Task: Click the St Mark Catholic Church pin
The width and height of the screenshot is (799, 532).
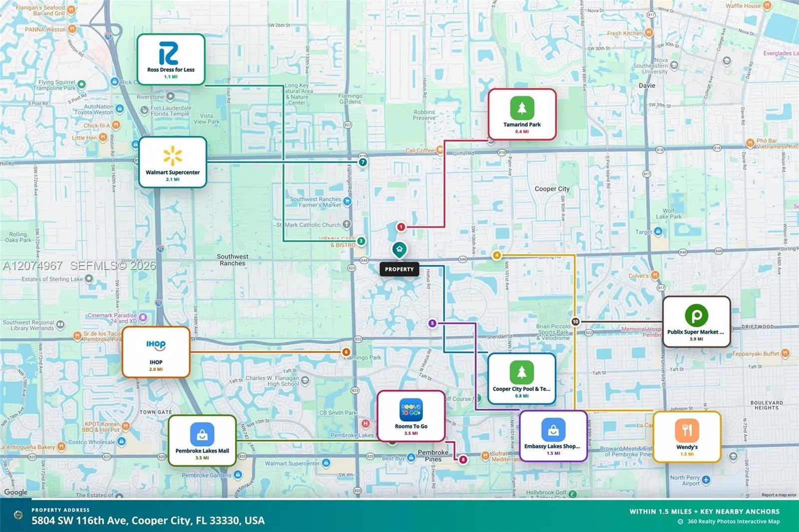Action: click(x=347, y=225)
